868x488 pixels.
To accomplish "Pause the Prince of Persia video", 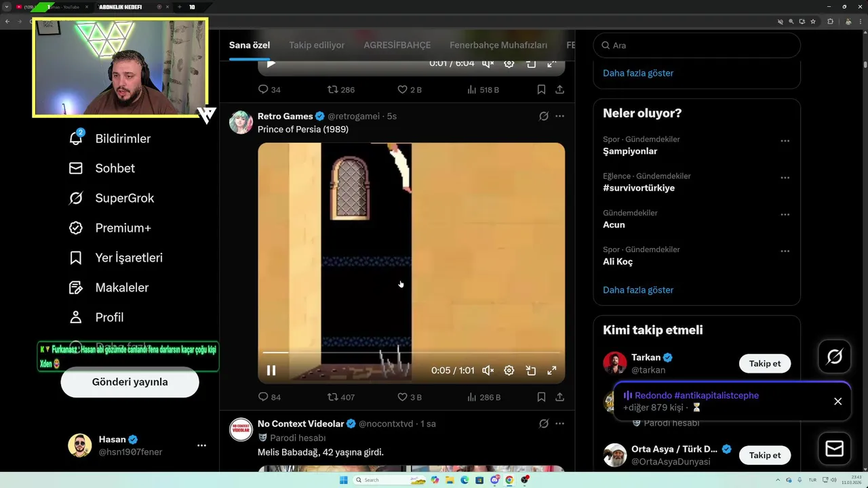I will (x=271, y=371).
